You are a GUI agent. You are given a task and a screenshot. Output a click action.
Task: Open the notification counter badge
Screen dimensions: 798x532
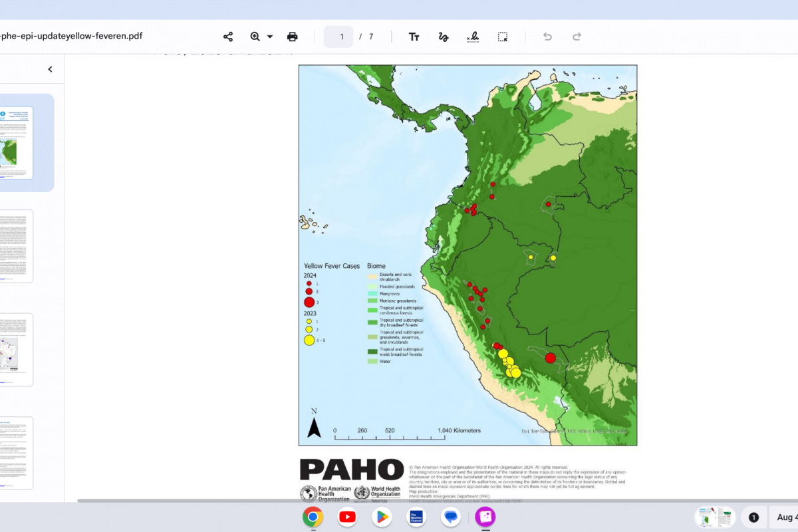click(753, 517)
